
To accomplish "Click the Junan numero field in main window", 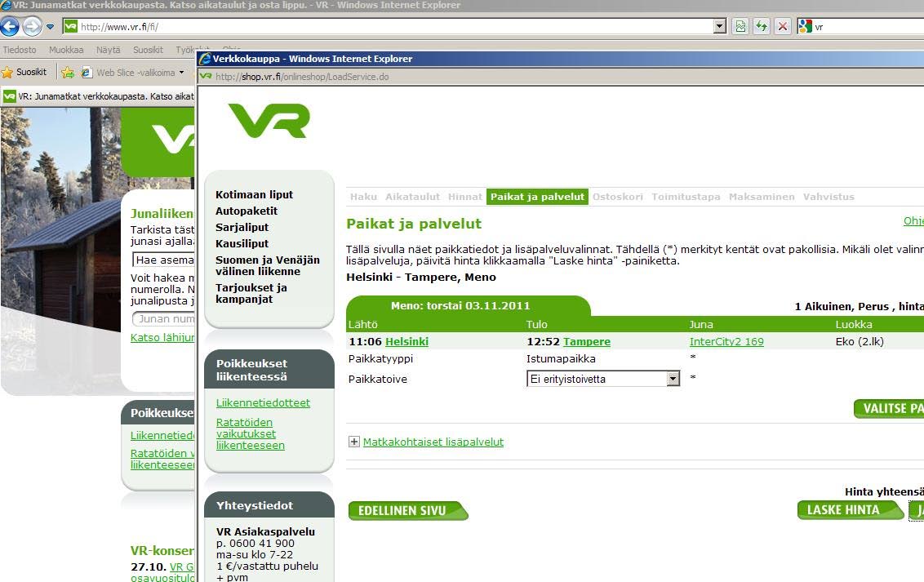I will pyautogui.click(x=164, y=318).
